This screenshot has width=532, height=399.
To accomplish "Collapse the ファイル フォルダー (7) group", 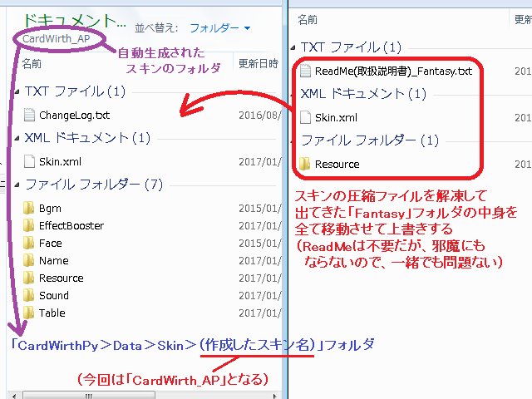I will 17,185.
